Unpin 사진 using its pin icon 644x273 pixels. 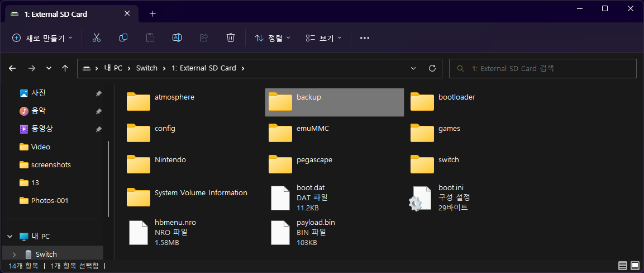click(x=98, y=93)
